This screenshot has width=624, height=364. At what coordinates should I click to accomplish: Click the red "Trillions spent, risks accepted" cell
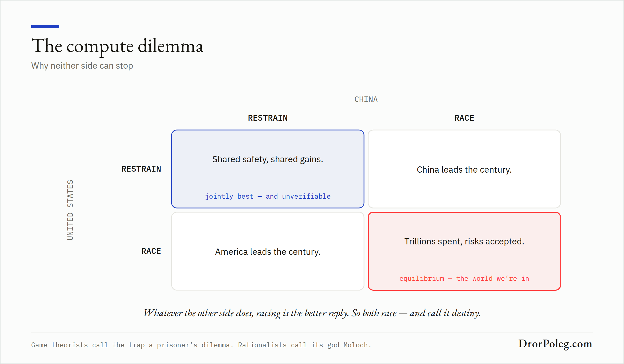(x=464, y=251)
